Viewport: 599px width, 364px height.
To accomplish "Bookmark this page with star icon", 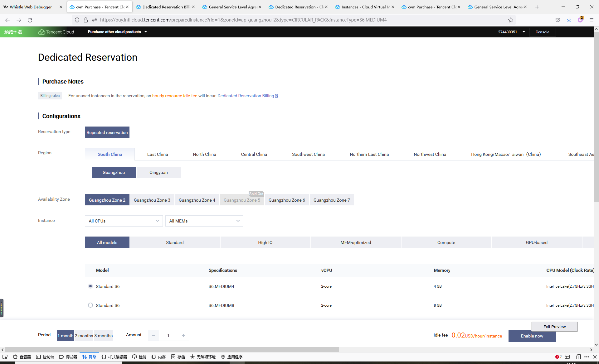I will click(510, 20).
